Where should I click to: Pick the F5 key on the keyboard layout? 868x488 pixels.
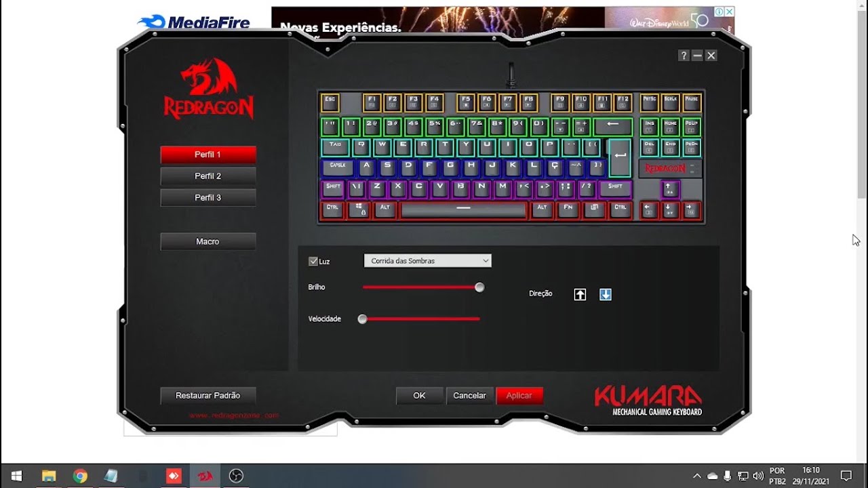click(466, 102)
